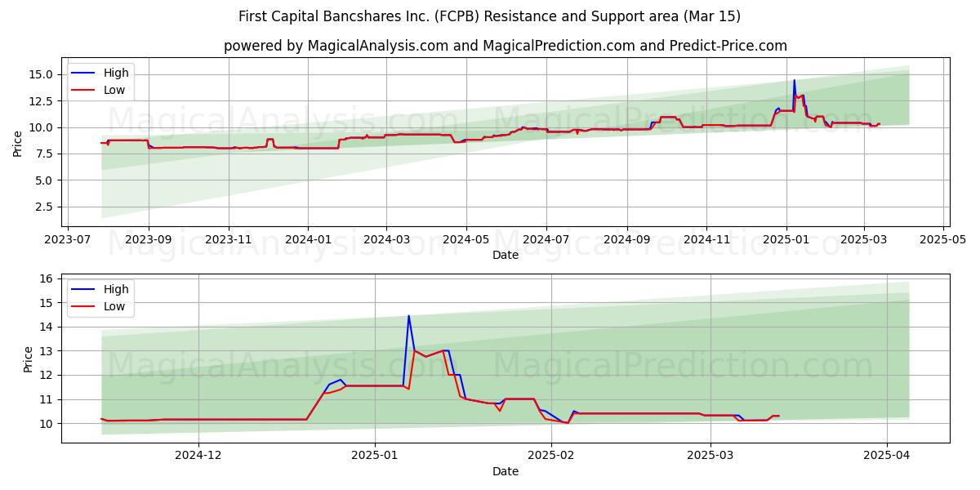The image size is (980, 490).
Task: Click the 2025-01 tick label on top chart
Action: click(786, 240)
